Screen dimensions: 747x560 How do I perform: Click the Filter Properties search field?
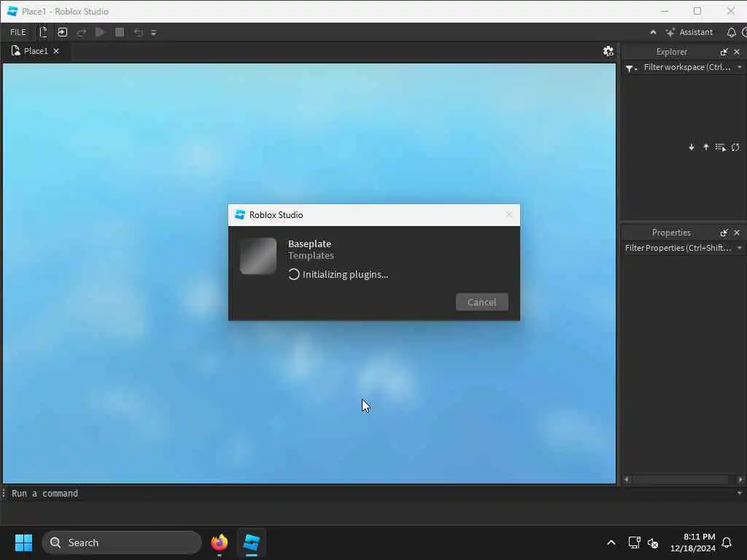coord(678,248)
